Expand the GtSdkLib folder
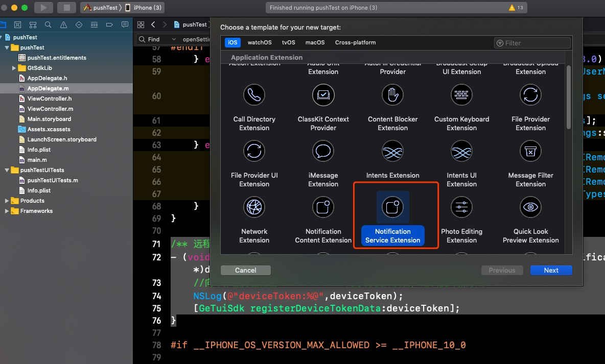Image resolution: width=605 pixels, height=364 pixels. 14,68
